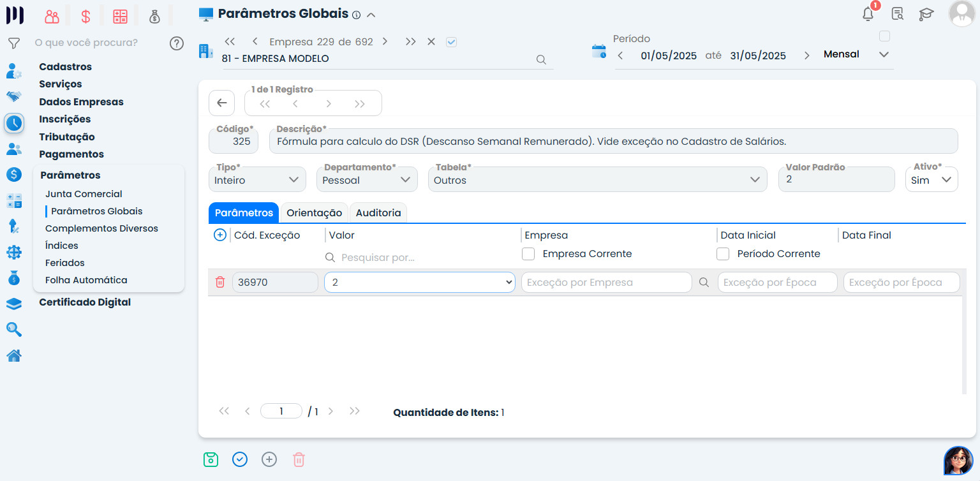The image size is (980, 481).
Task: Expand the Departamento dropdown
Action: (367, 180)
